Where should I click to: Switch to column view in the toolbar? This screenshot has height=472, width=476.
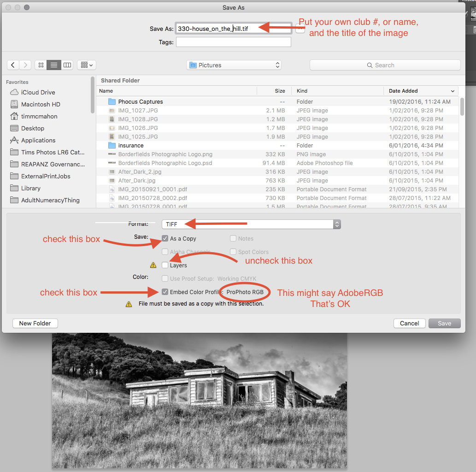coord(67,65)
